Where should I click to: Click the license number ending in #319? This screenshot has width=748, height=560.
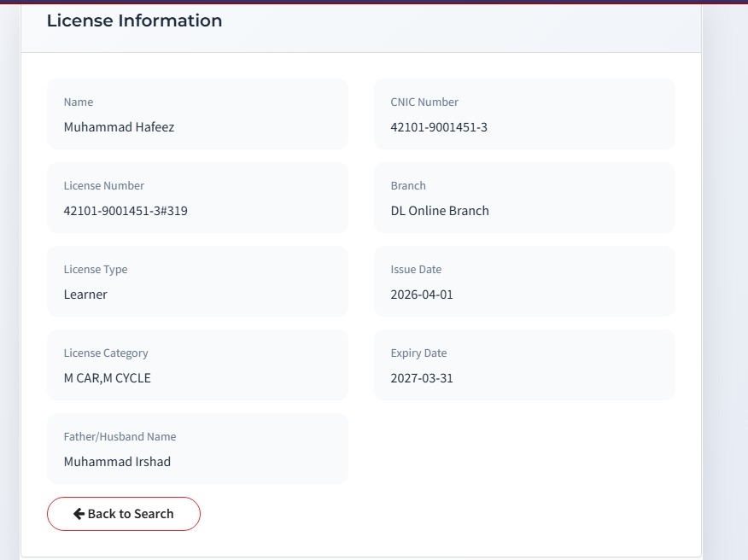[x=126, y=211]
